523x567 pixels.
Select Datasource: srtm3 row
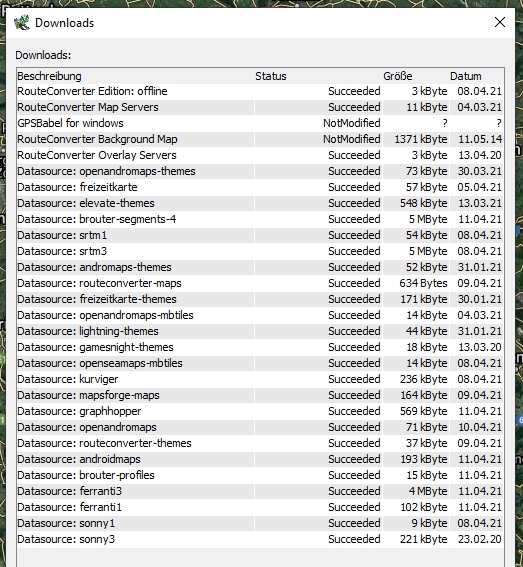point(260,251)
